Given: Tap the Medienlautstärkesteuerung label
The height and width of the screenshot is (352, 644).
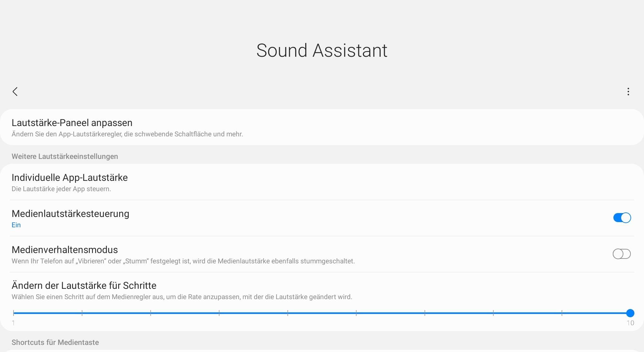Looking at the screenshot, I should tap(71, 214).
